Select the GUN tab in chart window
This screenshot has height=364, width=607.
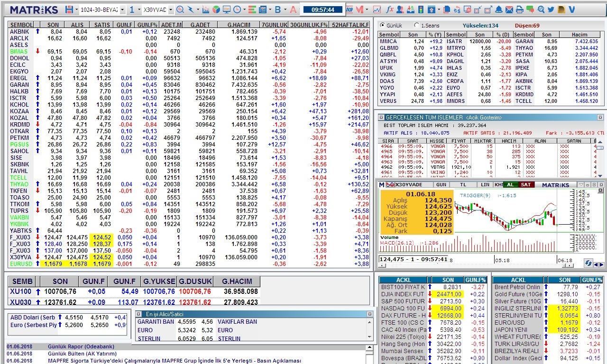[441, 184]
